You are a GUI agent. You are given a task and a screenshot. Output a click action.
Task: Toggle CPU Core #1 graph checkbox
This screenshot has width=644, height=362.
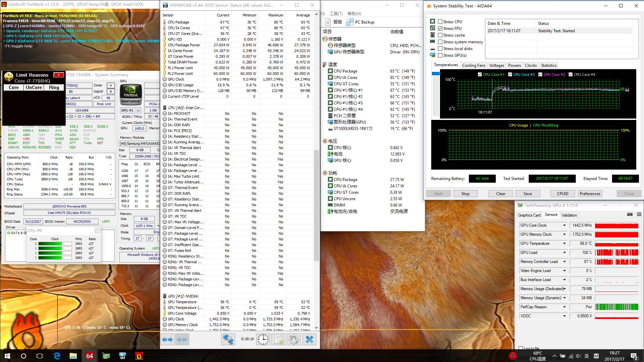coord(480,75)
